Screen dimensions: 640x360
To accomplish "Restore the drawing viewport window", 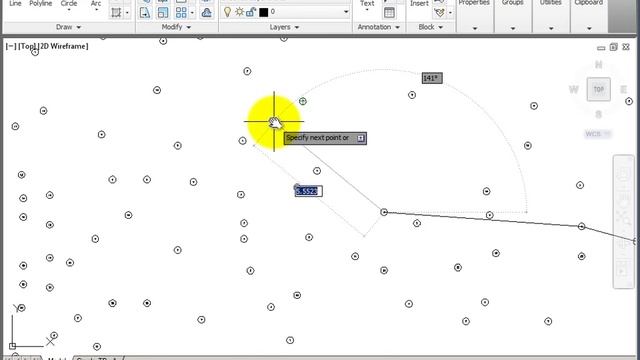I will click(613, 47).
